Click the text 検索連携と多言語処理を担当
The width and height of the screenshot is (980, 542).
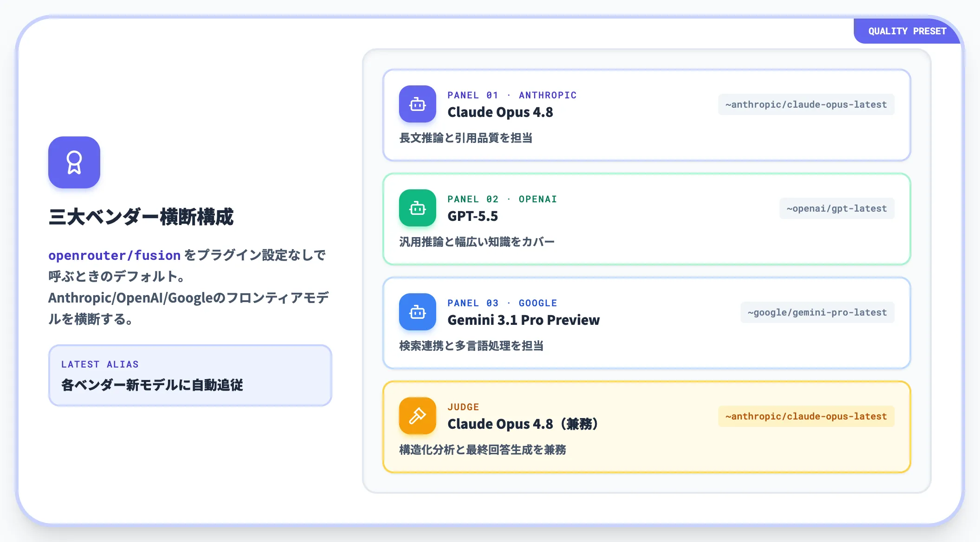point(471,346)
